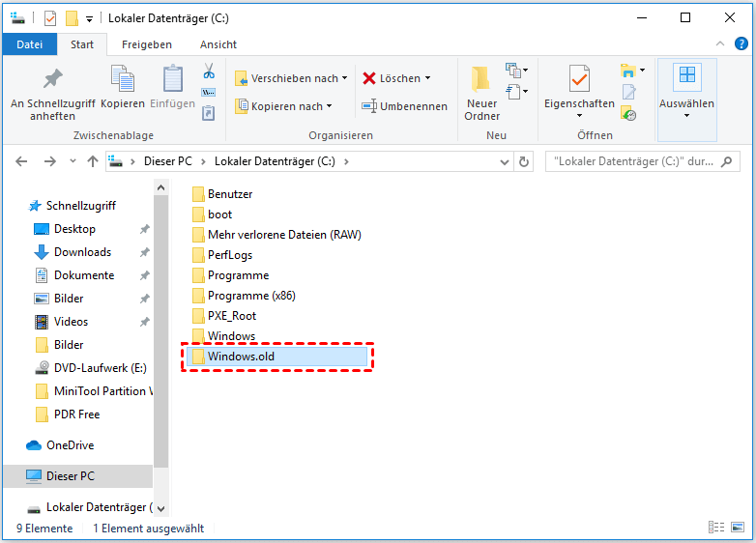756x543 pixels.
Task: Switch to the Start ribbon tab
Action: click(x=82, y=44)
